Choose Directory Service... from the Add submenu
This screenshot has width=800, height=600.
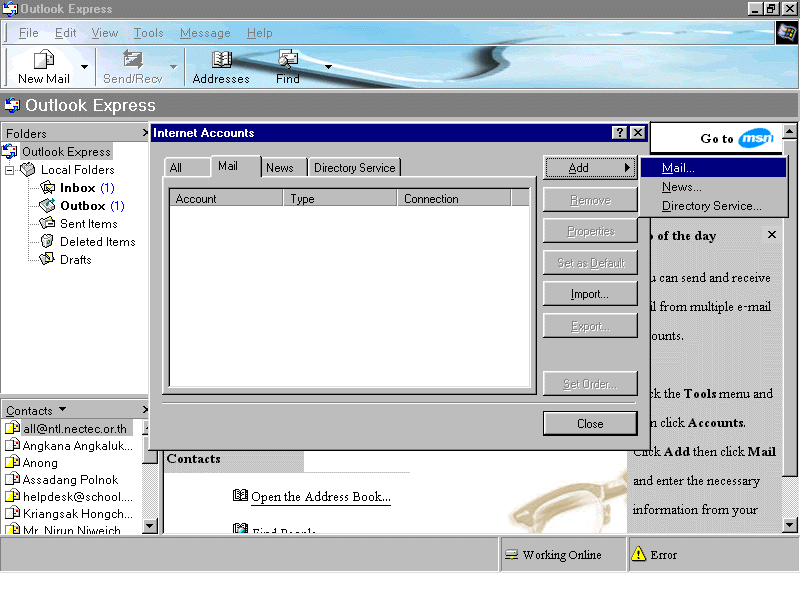713,206
